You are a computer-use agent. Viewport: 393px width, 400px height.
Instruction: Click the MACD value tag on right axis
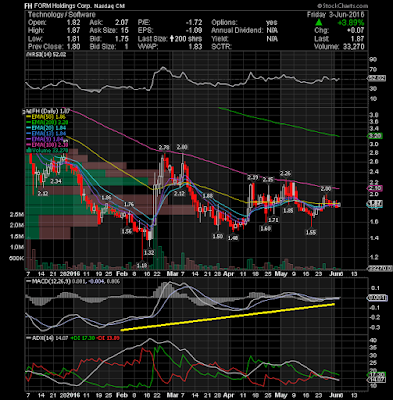click(x=377, y=298)
